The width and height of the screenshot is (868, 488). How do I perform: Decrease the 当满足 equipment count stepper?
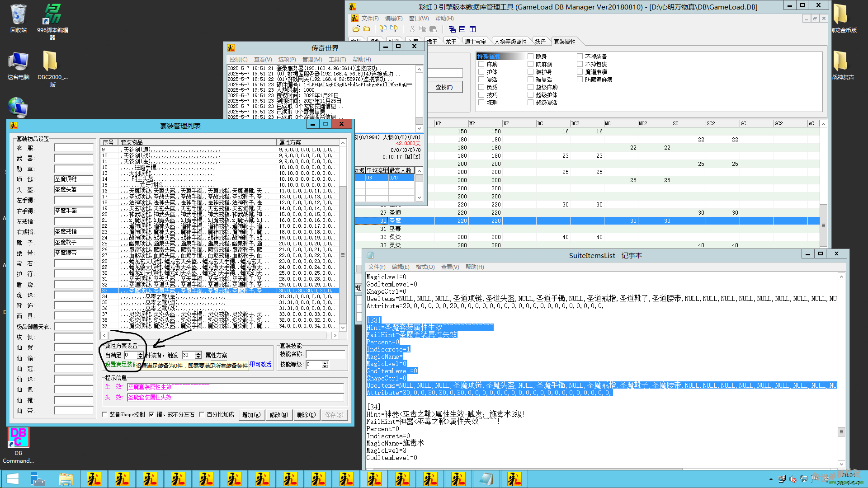(141, 357)
